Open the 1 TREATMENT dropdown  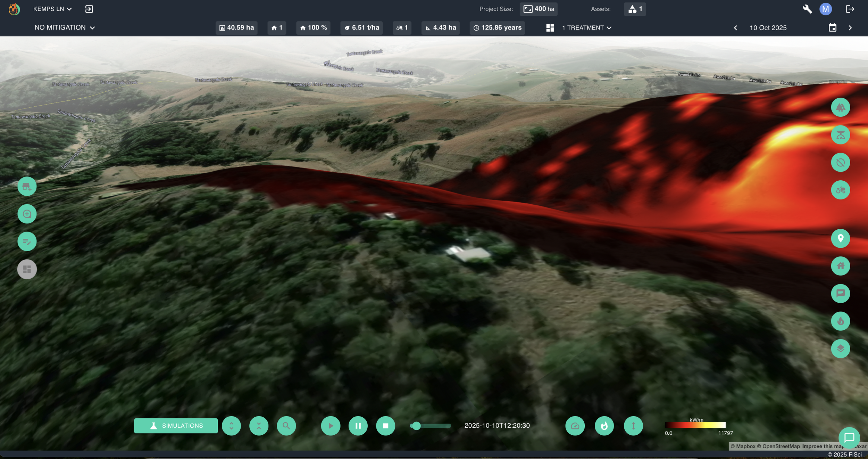coord(586,28)
